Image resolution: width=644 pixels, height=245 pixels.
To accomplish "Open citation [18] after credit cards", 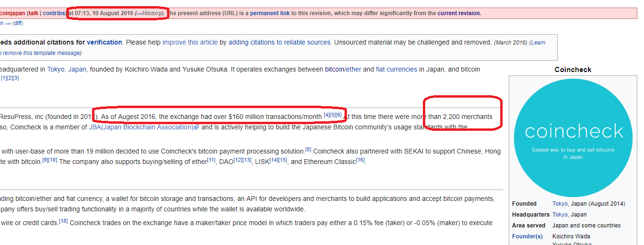I will click(x=64, y=221).
